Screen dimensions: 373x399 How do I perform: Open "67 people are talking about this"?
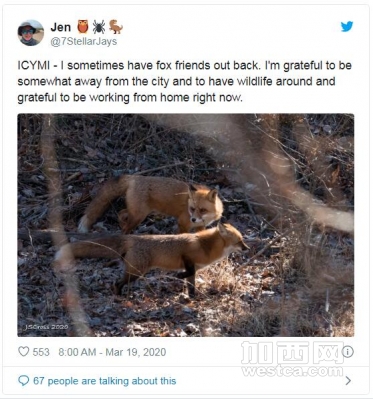105,381
